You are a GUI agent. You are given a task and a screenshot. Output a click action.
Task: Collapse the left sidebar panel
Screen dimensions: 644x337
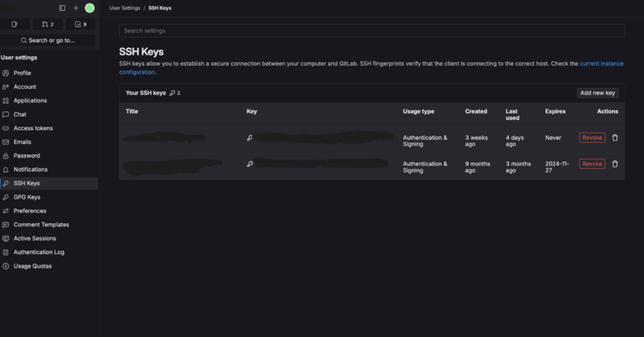tap(62, 8)
